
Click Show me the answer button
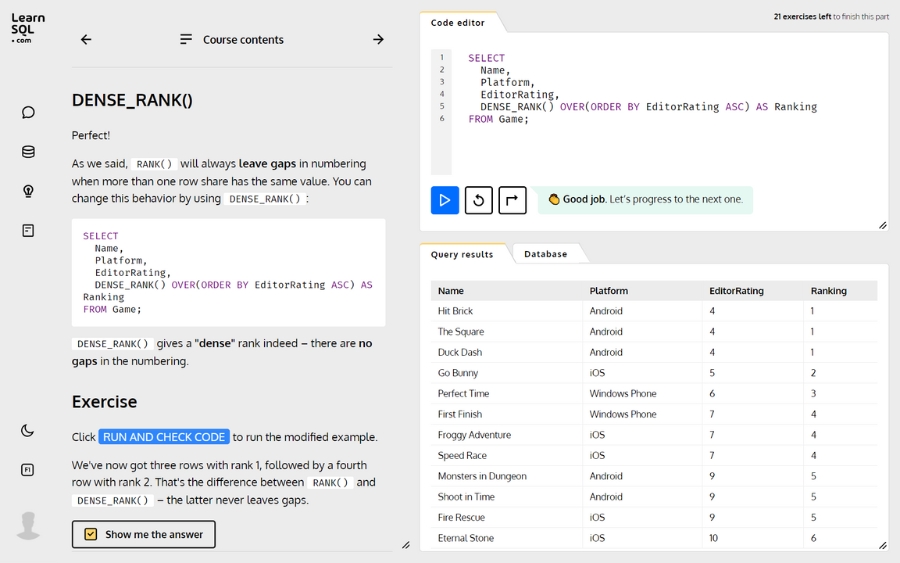point(143,534)
